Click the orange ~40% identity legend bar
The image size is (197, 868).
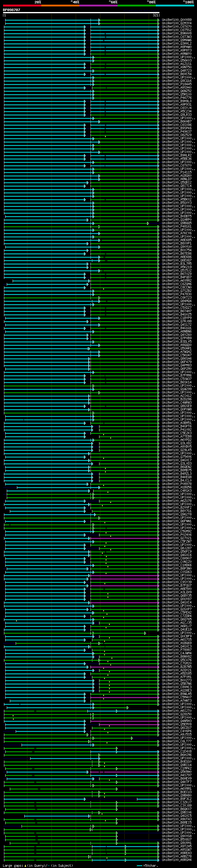click(x=60, y=6)
